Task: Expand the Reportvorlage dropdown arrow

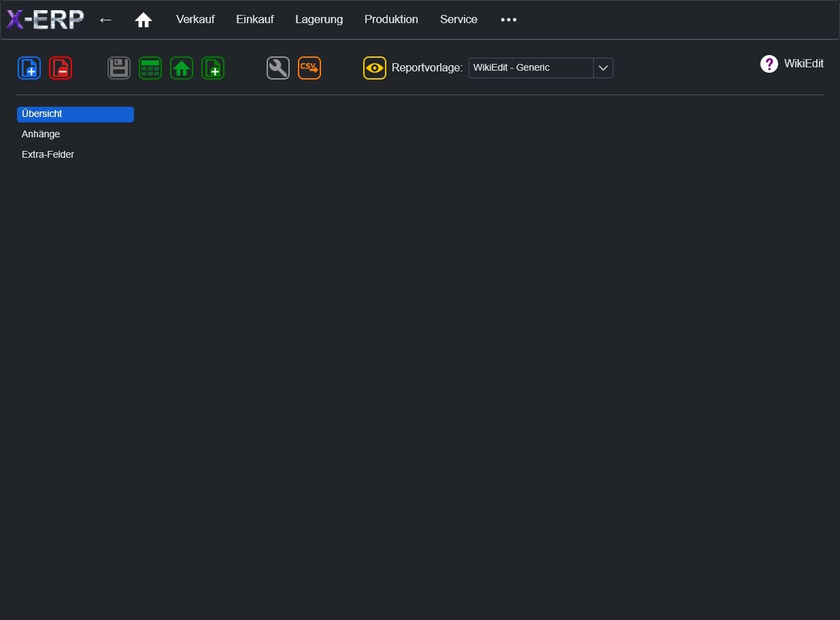Action: 603,68
